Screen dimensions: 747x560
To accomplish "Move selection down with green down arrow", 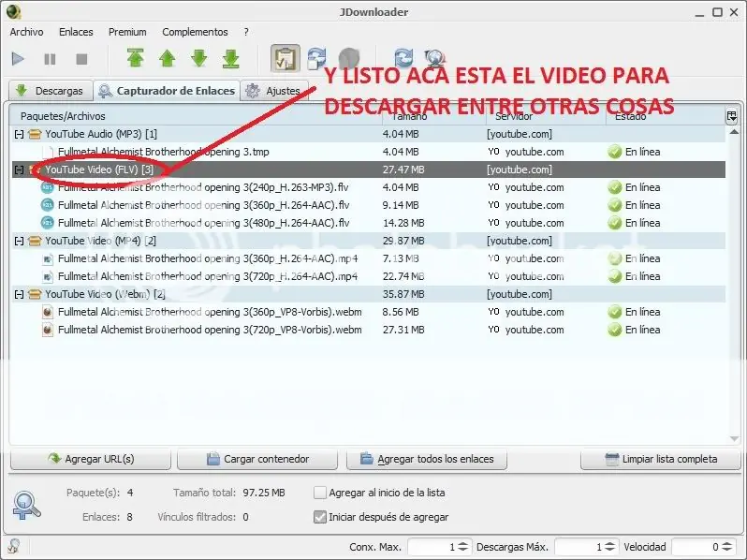I will 199,59.
